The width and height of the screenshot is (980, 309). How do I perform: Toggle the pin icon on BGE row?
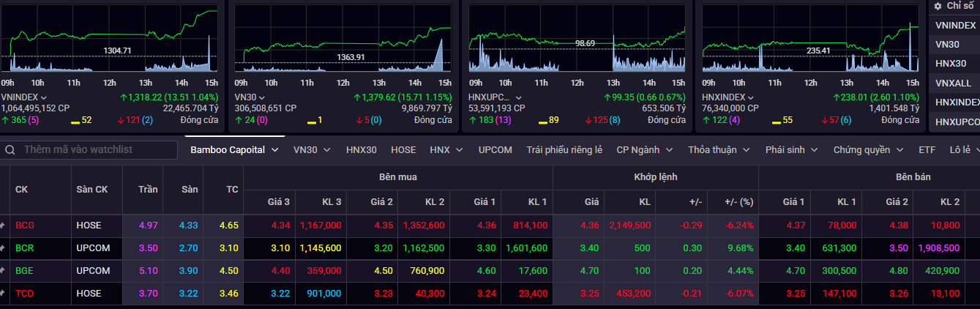coord(3,271)
